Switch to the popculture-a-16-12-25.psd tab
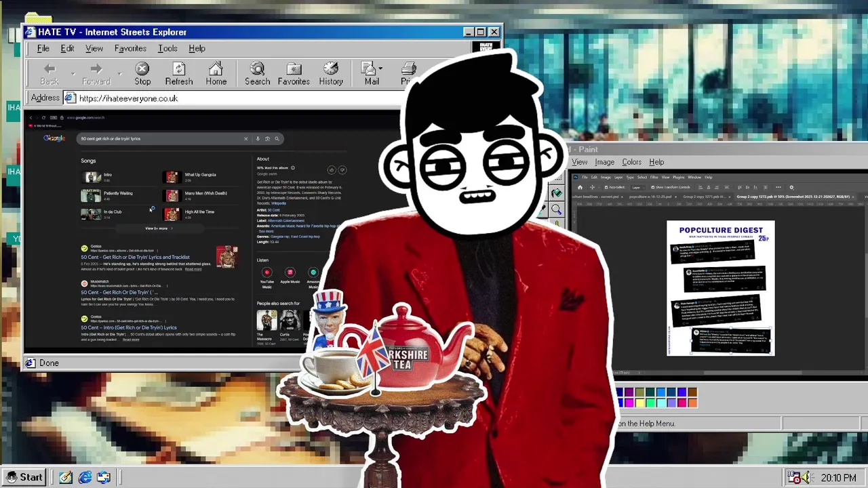The image size is (868, 488). [652, 197]
